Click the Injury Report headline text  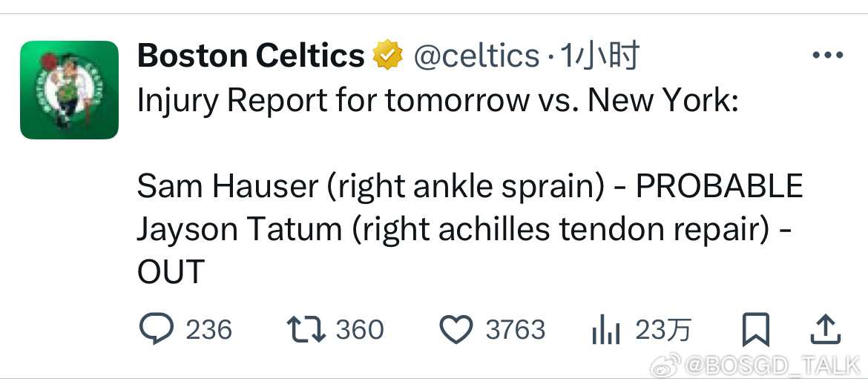(438, 101)
